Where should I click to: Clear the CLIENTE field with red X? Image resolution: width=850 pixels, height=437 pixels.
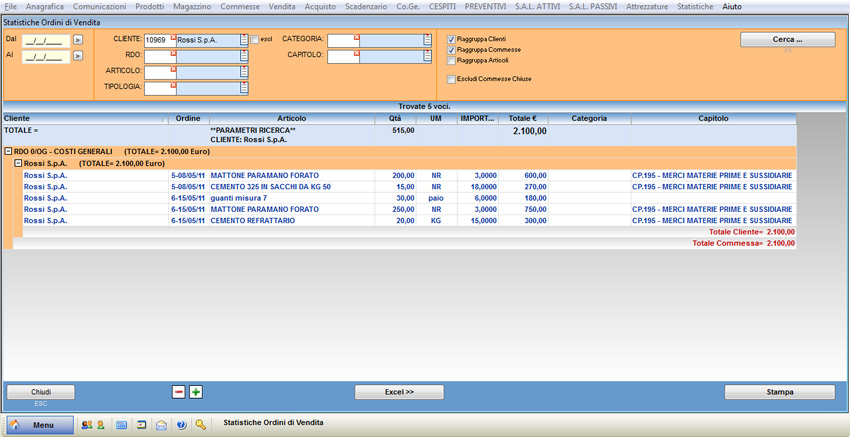pos(173,38)
